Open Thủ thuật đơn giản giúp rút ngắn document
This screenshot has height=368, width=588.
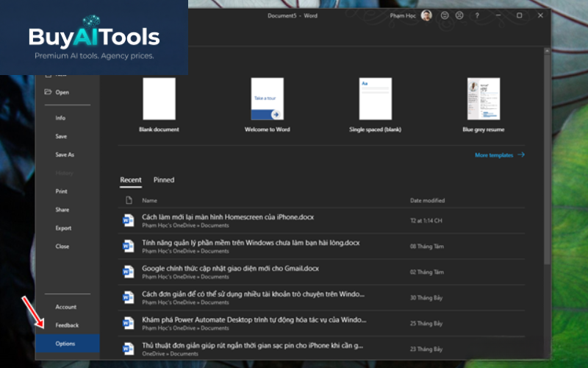252,345
